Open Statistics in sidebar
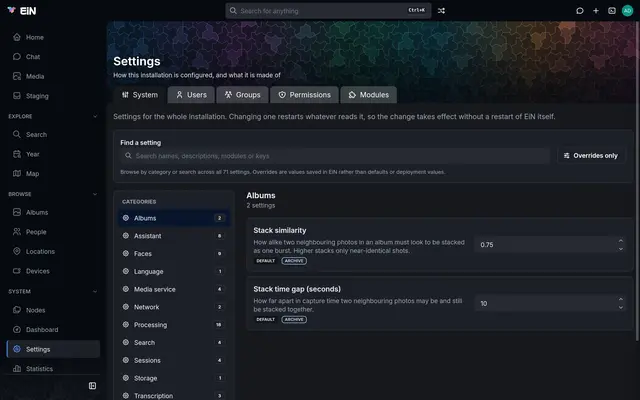This screenshot has width=640, height=400. pyautogui.click(x=53, y=369)
